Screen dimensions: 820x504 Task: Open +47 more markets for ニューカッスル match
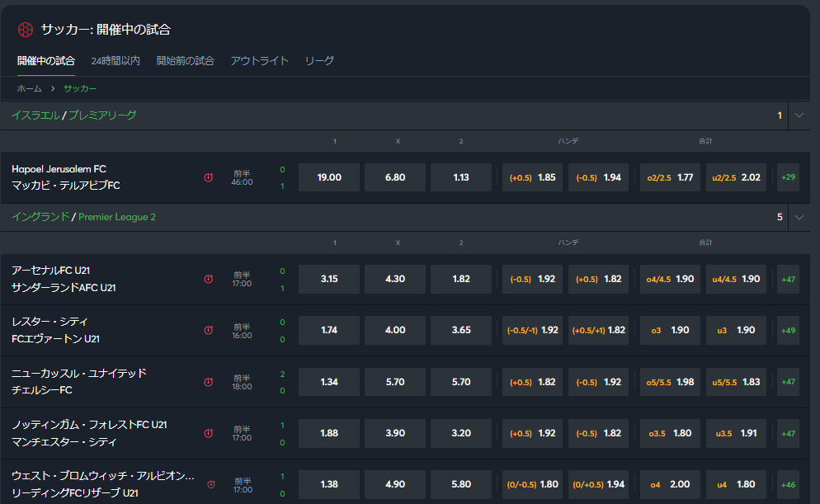click(x=788, y=382)
